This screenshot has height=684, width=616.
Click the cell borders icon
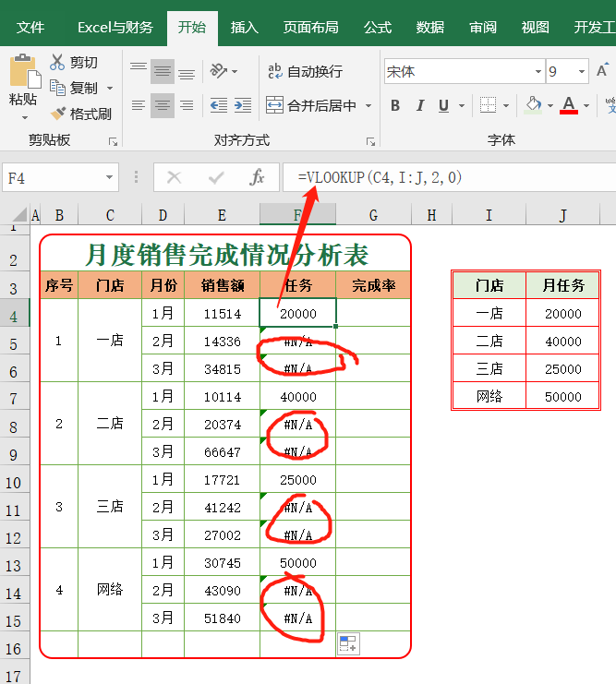(x=488, y=105)
